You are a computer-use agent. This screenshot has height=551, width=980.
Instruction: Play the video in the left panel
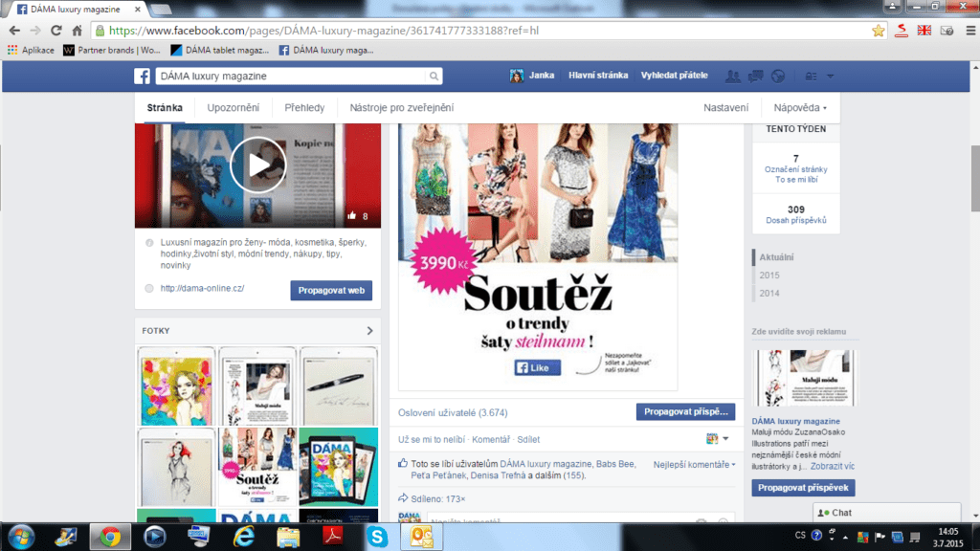257,165
